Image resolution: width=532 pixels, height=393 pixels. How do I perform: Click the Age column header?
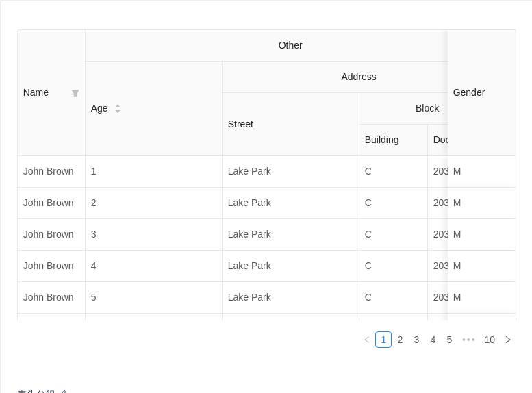point(153,109)
